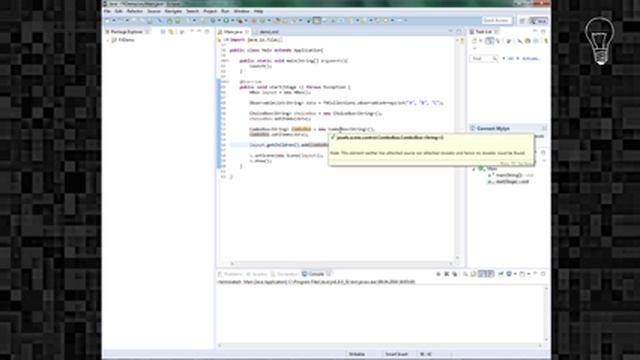Image resolution: width=640 pixels, height=360 pixels.
Task: Open the Navigate menu
Action: (173, 11)
